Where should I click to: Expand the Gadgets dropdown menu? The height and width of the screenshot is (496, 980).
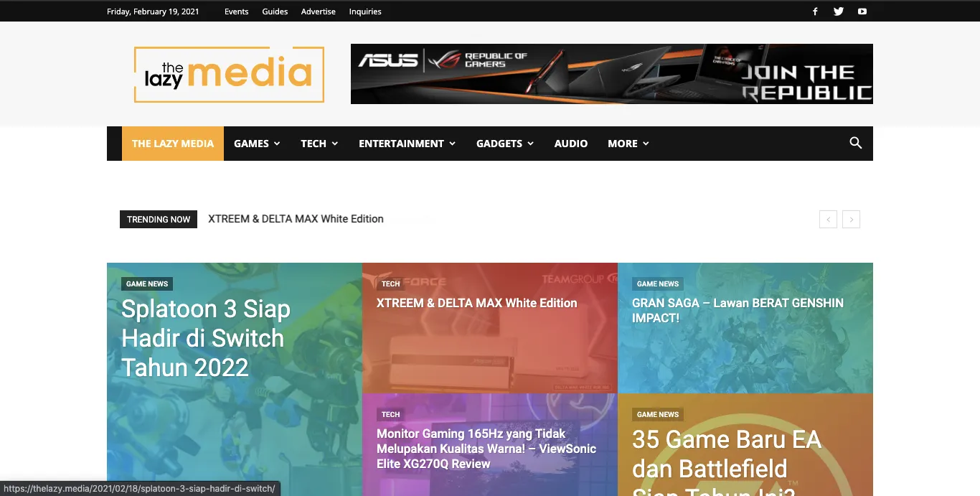tap(504, 144)
